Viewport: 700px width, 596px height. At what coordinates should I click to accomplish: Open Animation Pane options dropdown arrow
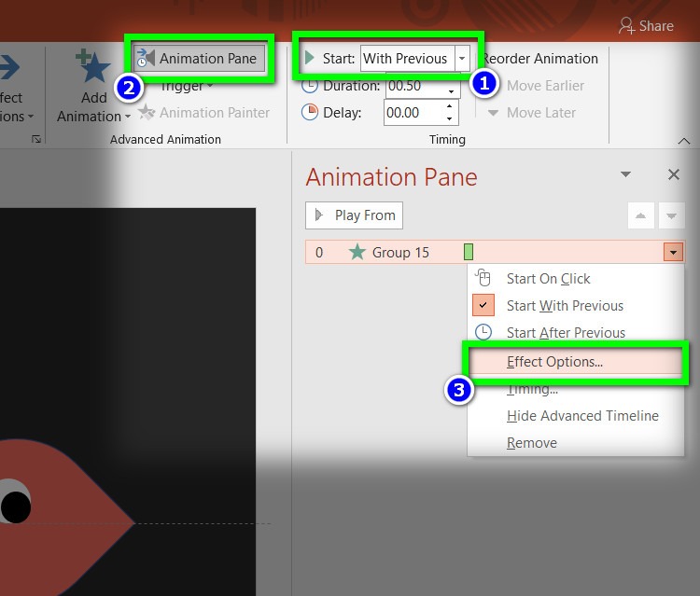626,174
